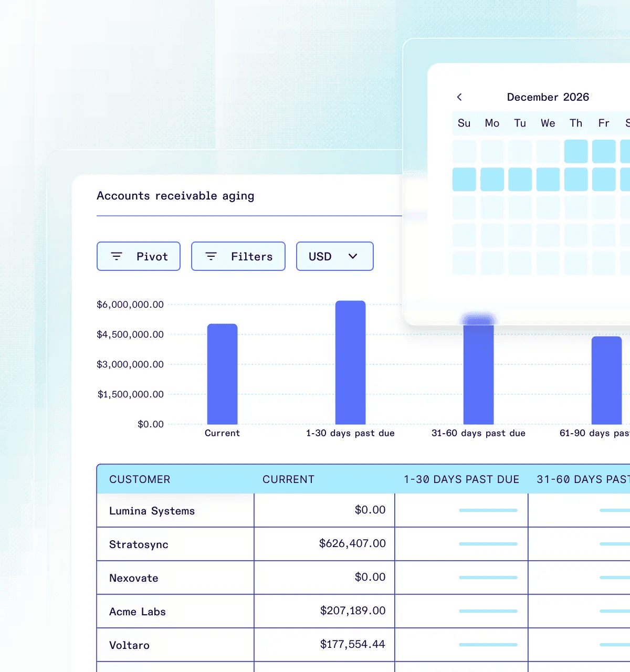Click the 1-30 DAYS PAST DUE header

pyautogui.click(x=461, y=479)
